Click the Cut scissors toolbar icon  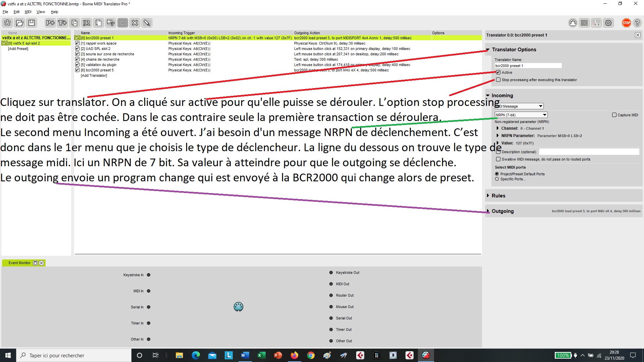(x=110, y=23)
